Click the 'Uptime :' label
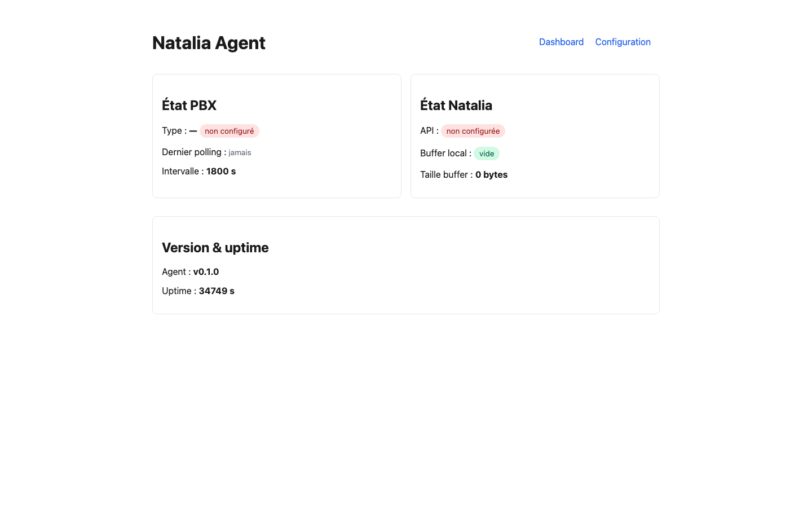812x508 pixels. click(179, 291)
